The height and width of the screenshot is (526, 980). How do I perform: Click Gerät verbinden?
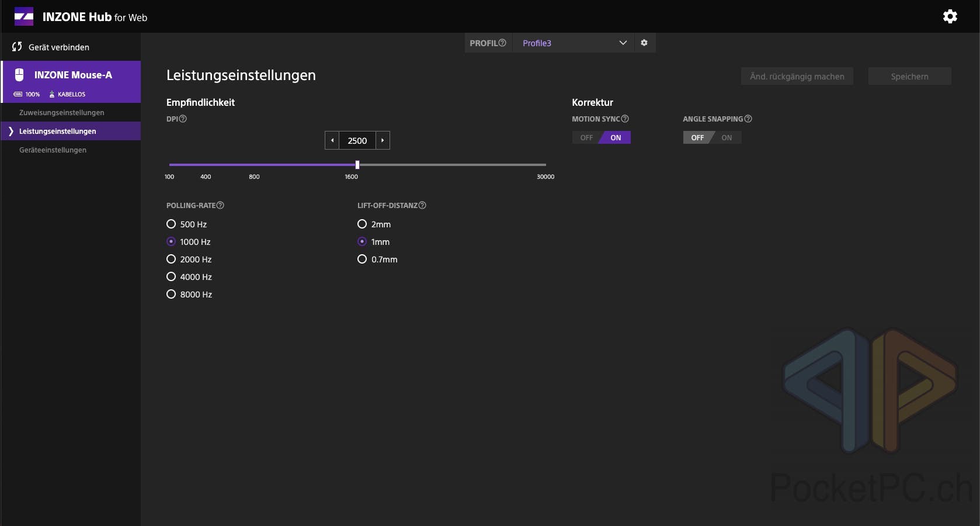[x=58, y=47]
